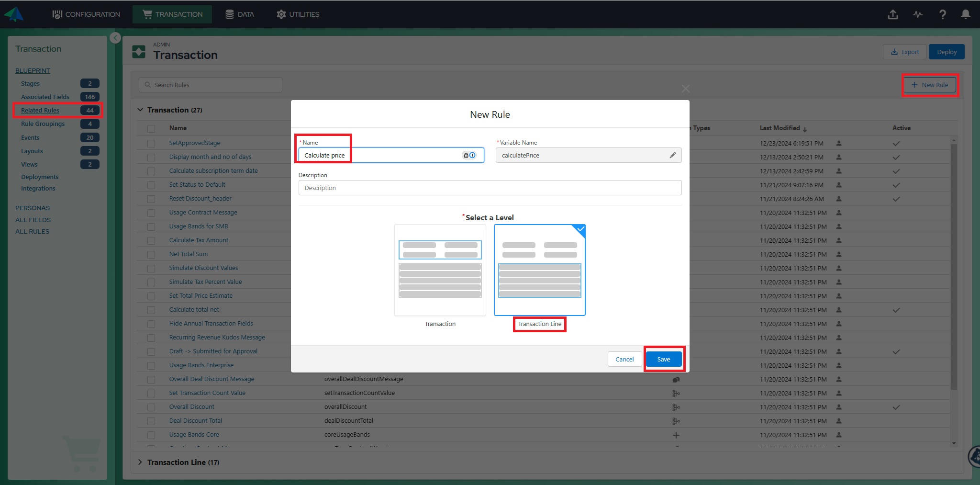Open Layouts in sidebar
The width and height of the screenshot is (980, 485).
coord(32,151)
